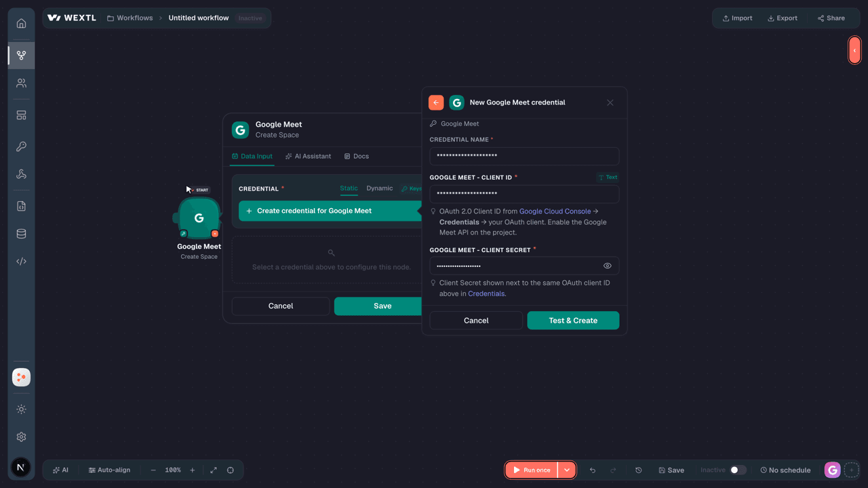Open the Text type selector for Client ID

(x=607, y=178)
